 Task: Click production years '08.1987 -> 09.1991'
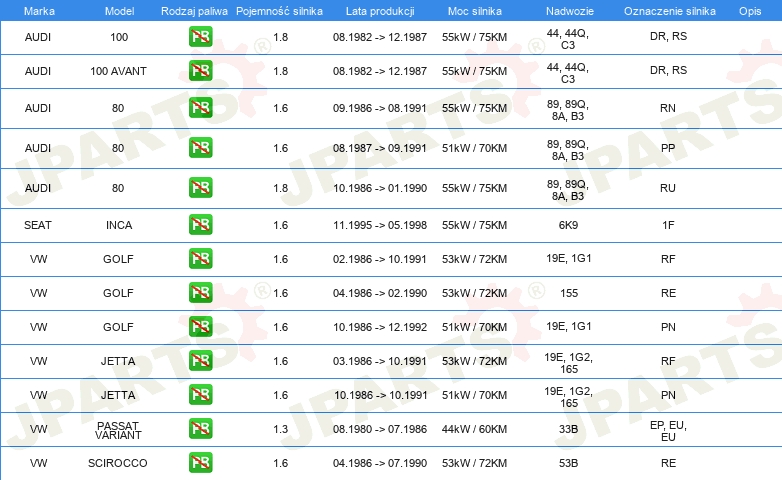380,148
